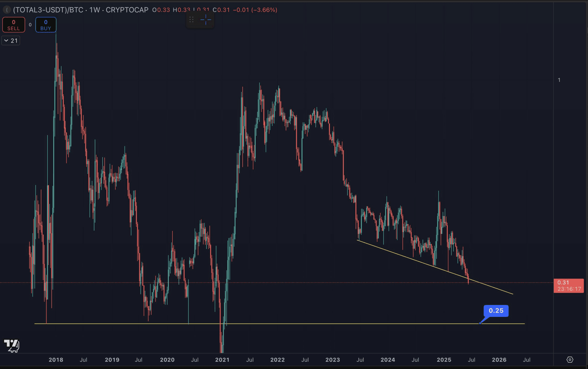588x369 pixels.
Task: Click the 2018 label on time axis
Action: [56, 360]
